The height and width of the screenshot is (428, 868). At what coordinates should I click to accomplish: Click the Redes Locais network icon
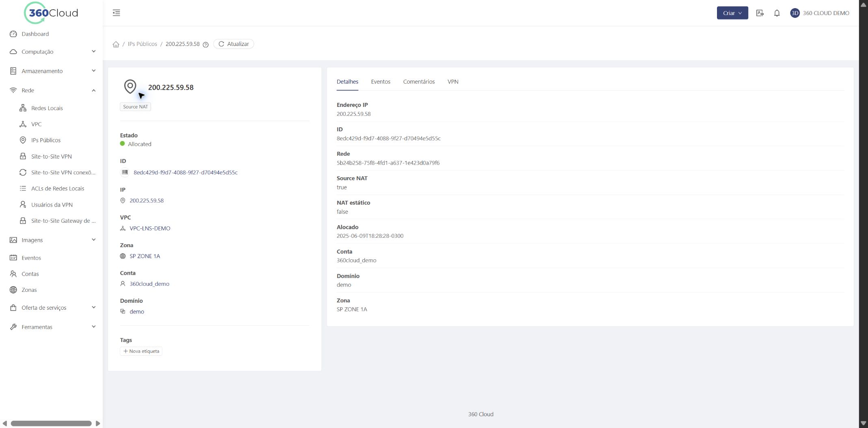click(x=23, y=108)
